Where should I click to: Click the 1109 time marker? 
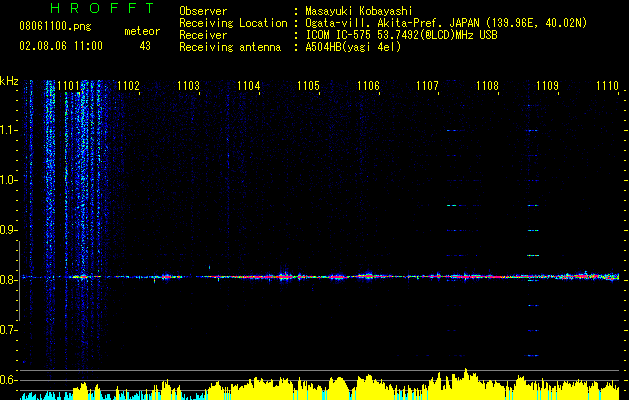point(547,86)
